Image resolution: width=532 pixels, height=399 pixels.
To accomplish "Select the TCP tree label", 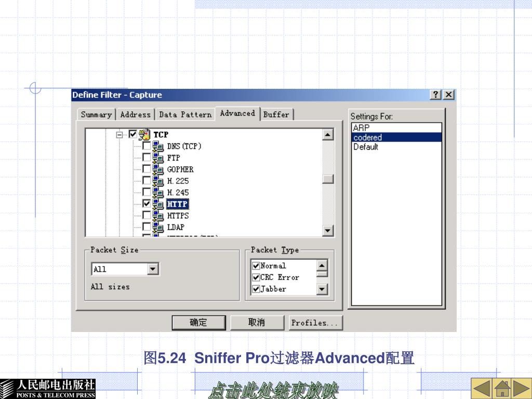I will tap(161, 135).
